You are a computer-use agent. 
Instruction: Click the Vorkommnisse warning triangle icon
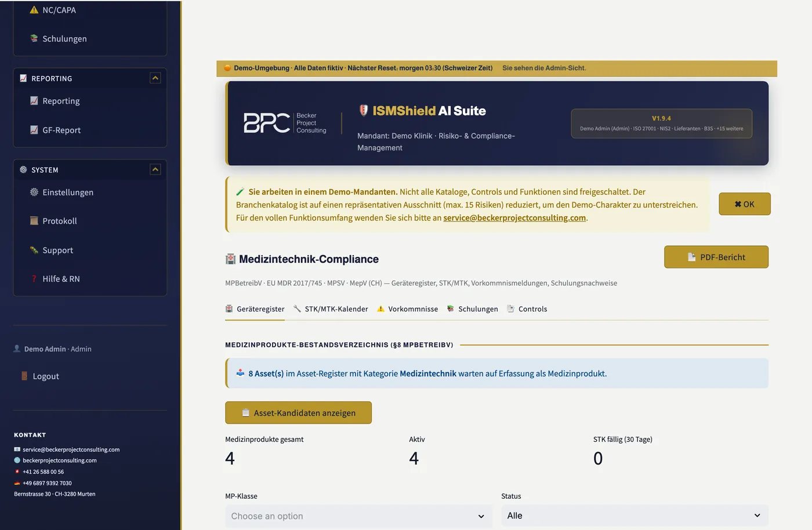pos(380,308)
